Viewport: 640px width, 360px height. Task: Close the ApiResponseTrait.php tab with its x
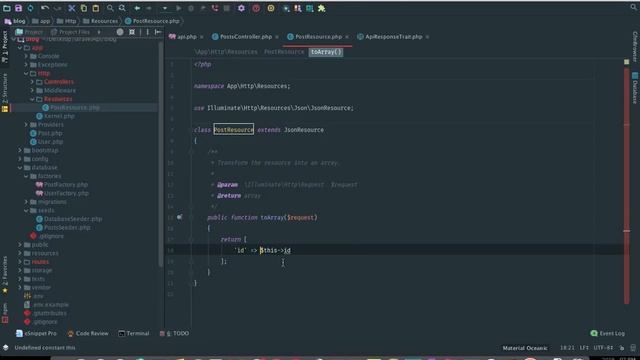click(427, 37)
